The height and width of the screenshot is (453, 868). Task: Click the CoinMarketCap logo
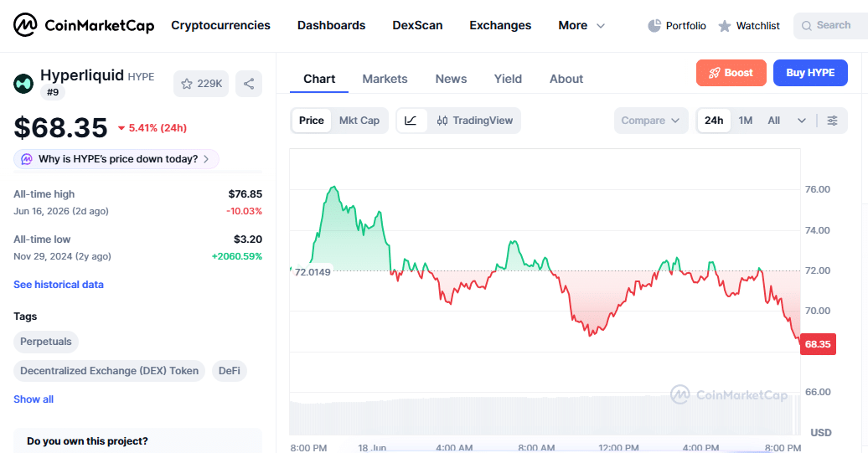pos(84,25)
